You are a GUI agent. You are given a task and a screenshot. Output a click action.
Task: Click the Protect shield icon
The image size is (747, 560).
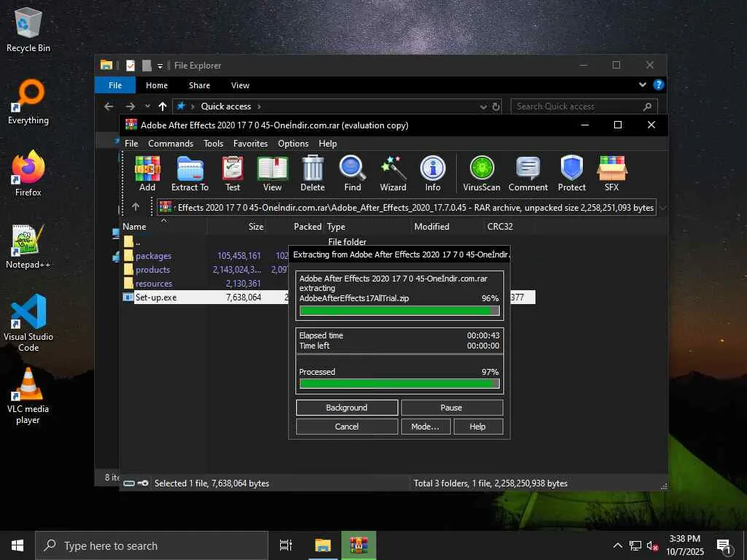tap(572, 174)
